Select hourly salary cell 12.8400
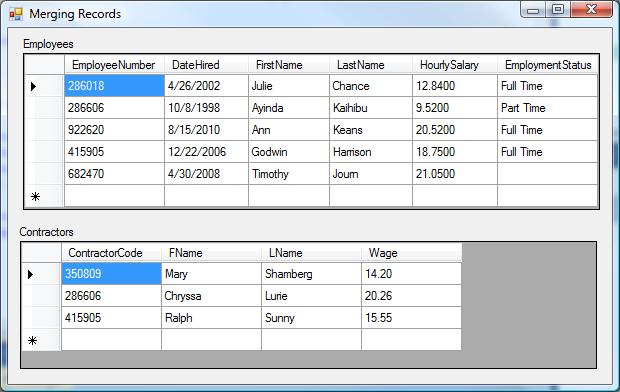 pyautogui.click(x=455, y=86)
